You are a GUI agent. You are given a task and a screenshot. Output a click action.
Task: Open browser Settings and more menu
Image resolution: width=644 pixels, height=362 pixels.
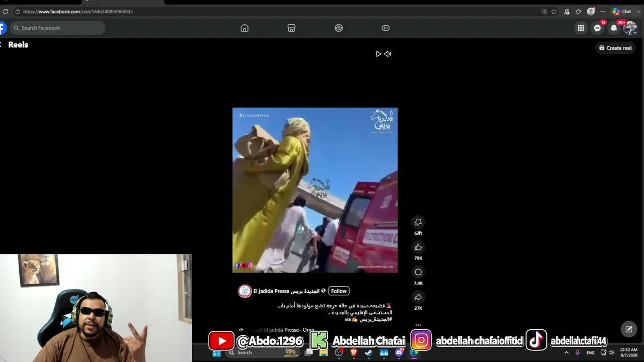603,12
